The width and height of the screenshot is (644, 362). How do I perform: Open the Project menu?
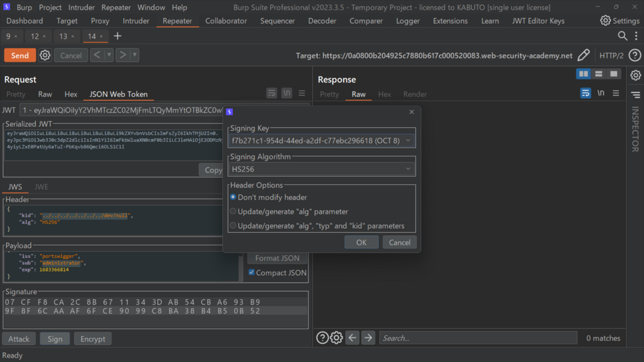tap(50, 8)
